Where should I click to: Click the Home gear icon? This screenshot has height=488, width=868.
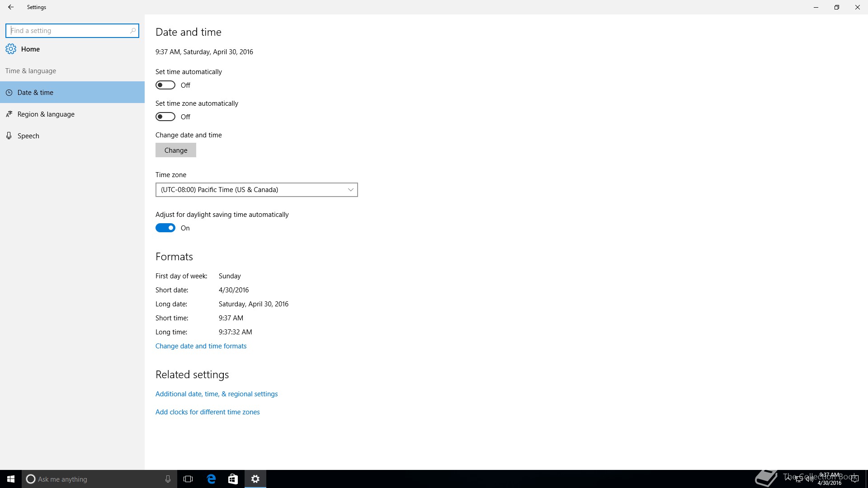[11, 49]
